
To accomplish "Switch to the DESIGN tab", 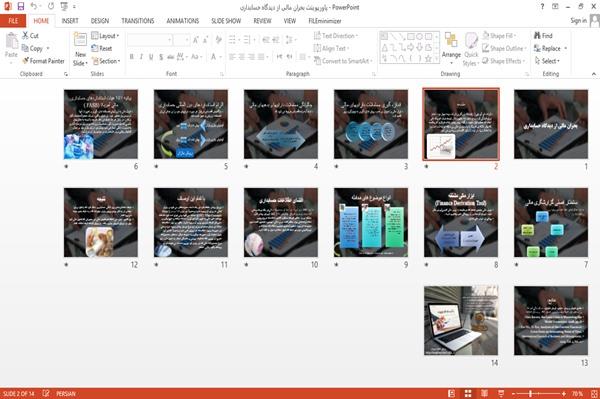I will 100,21.
